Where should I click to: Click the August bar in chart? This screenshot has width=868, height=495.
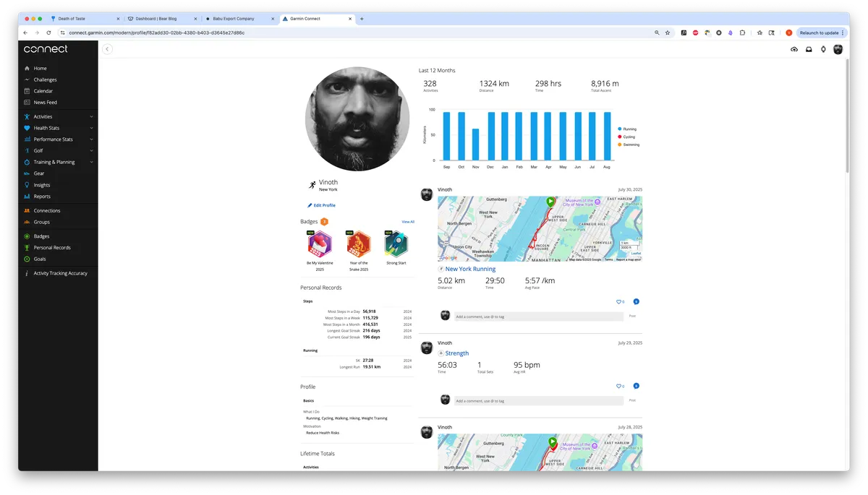pyautogui.click(x=608, y=136)
